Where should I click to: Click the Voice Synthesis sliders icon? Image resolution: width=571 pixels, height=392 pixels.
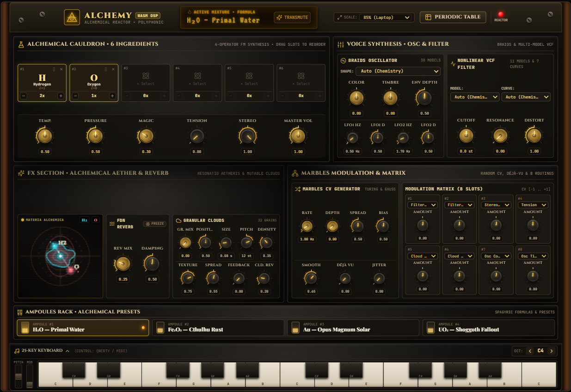click(341, 44)
